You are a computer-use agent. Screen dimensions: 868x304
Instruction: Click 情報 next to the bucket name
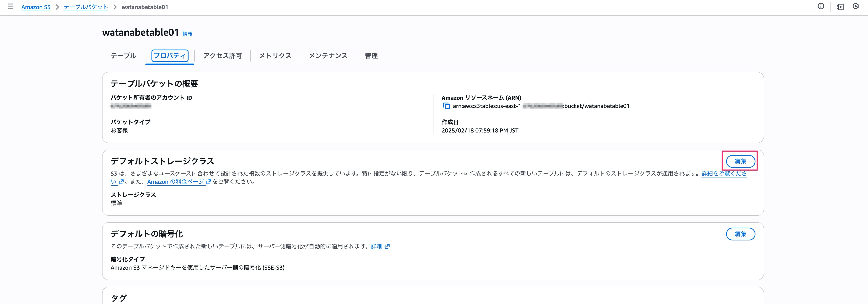[187, 34]
